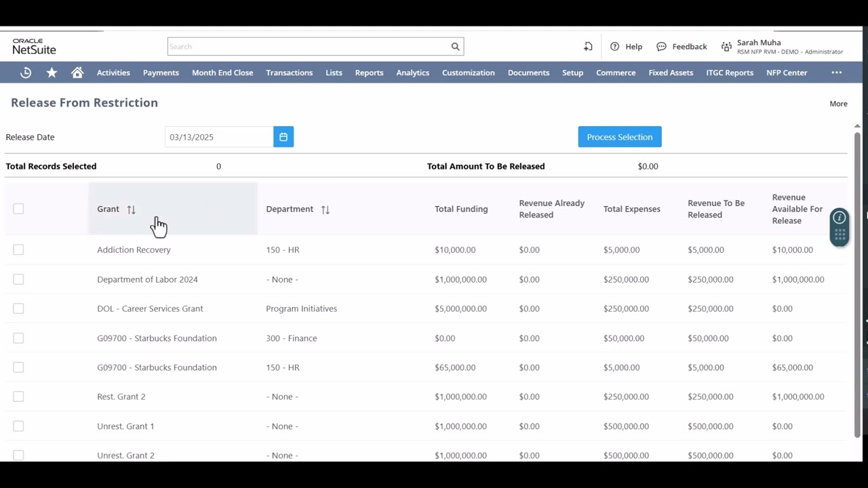Viewport: 868px width, 488px height.
Task: Open the Transactions menu
Action: point(290,73)
